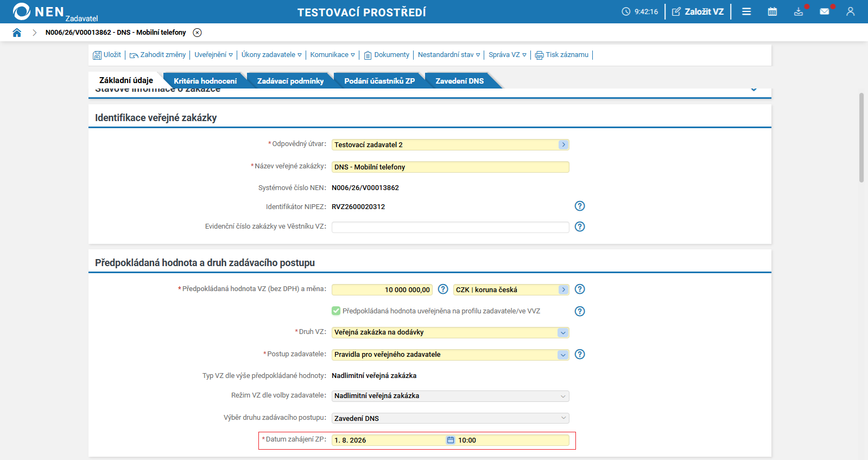Open the Režim VZ dle volby dropdown
Viewport: 868px width, 460px height.
click(x=451, y=396)
